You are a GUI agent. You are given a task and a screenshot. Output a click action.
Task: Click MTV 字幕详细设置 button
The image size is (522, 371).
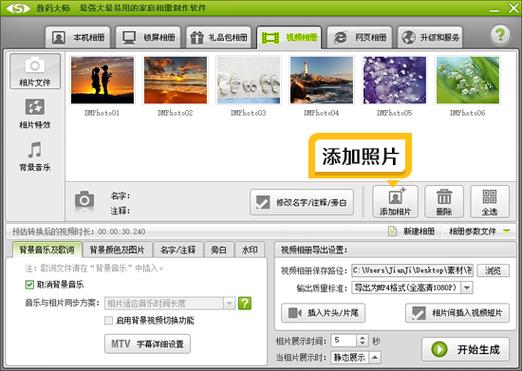point(147,344)
